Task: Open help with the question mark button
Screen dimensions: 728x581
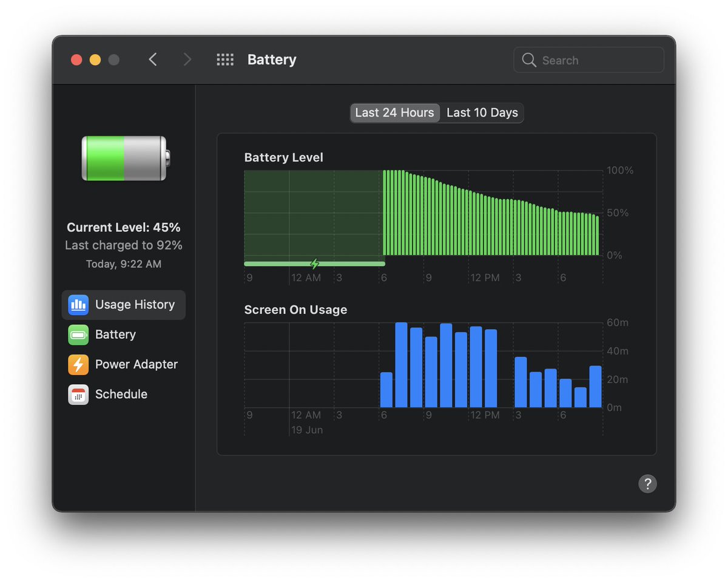Action: (647, 484)
